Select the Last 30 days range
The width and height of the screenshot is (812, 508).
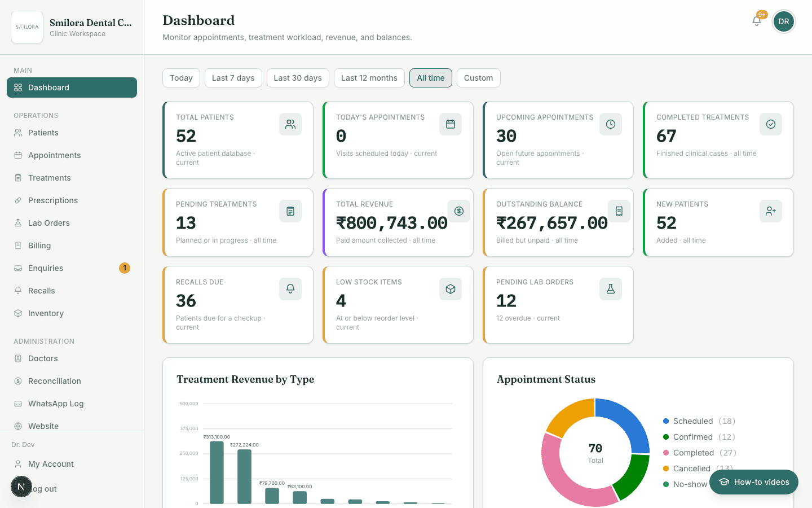click(x=298, y=78)
